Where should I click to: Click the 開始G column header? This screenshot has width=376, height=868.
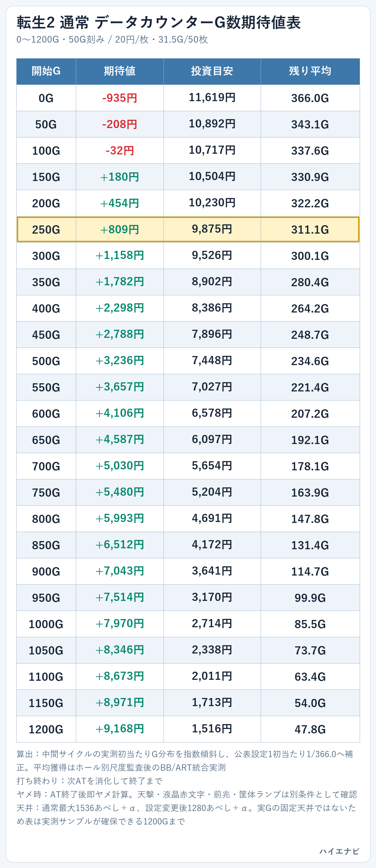46,71
